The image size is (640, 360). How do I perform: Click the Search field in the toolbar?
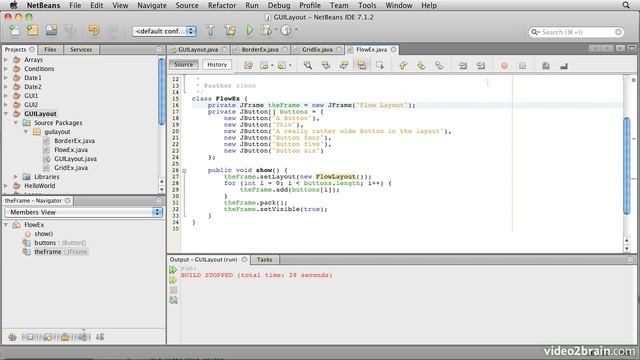tap(576, 32)
